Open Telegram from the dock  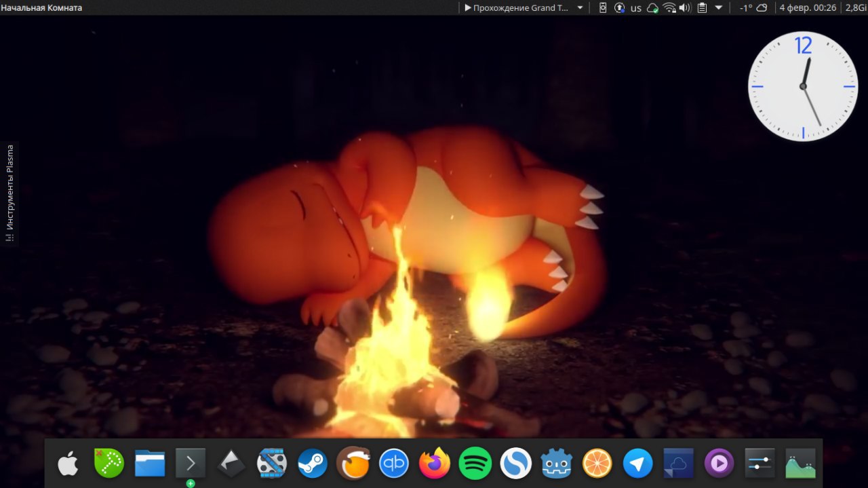tap(638, 464)
